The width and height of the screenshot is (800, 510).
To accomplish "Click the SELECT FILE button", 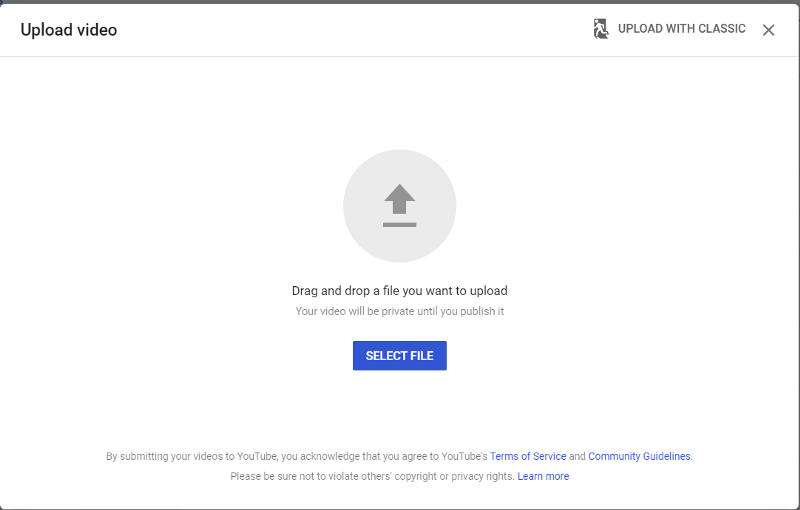I will [x=399, y=355].
